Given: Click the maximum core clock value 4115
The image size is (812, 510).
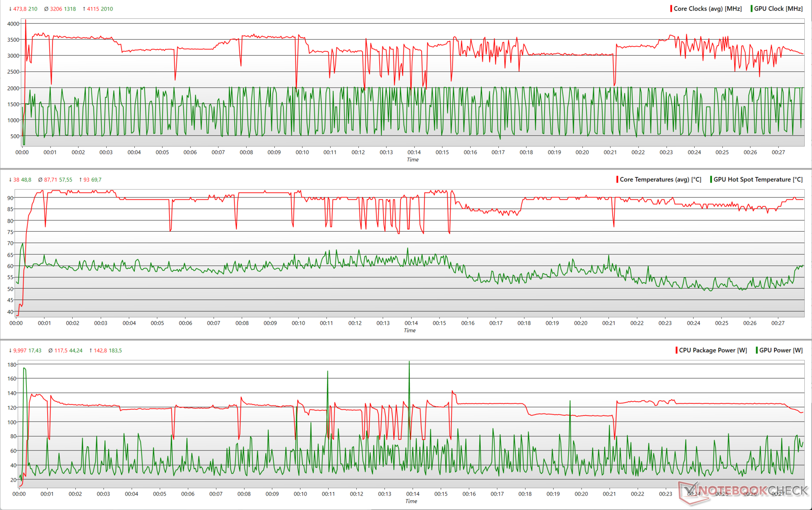Looking at the screenshot, I should pyautogui.click(x=94, y=9).
